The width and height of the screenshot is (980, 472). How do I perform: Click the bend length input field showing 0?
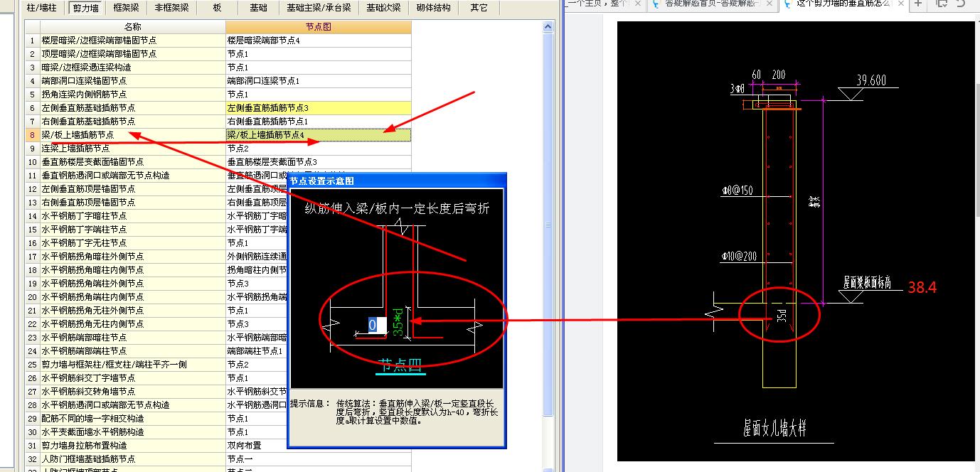[377, 325]
